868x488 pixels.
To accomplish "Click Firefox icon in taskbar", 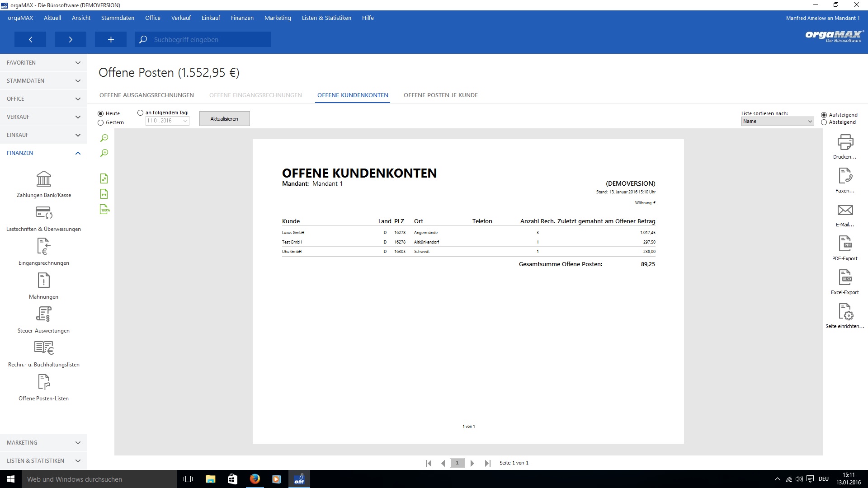I will 255,479.
